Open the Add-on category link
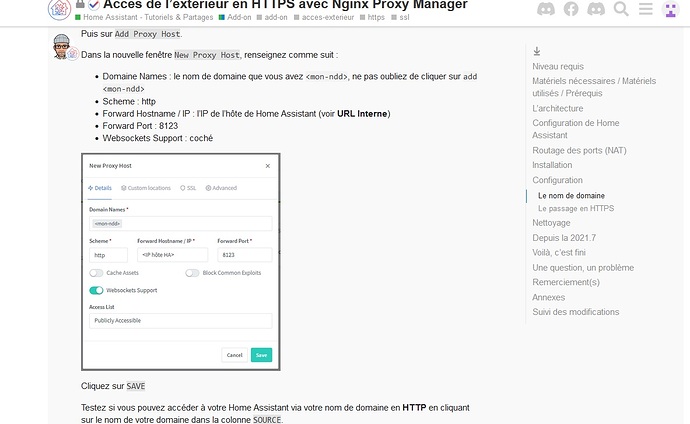 point(235,17)
